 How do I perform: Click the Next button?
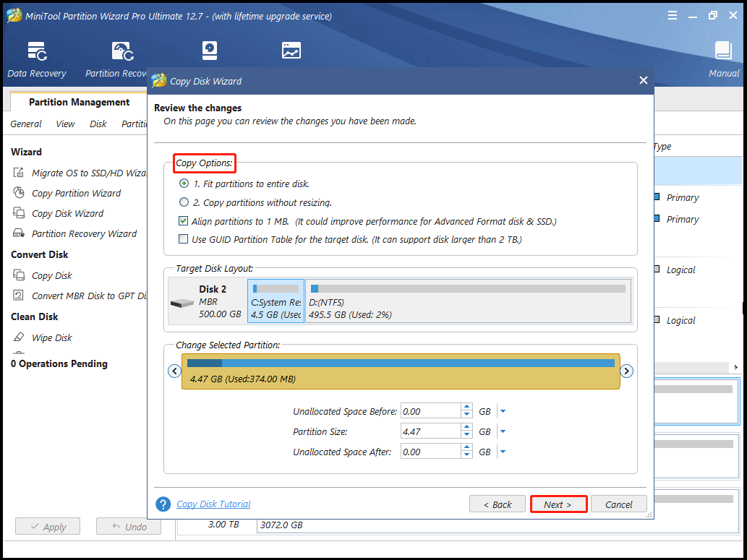pyautogui.click(x=558, y=504)
